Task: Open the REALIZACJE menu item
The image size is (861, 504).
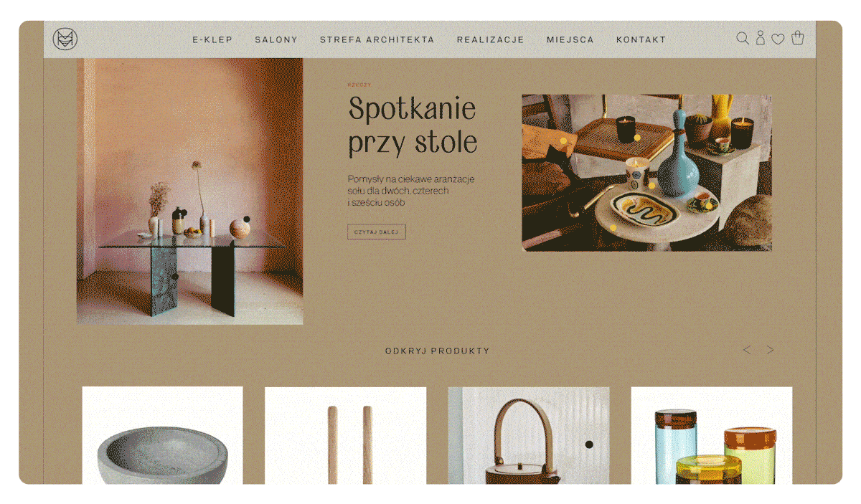Action: click(x=491, y=40)
